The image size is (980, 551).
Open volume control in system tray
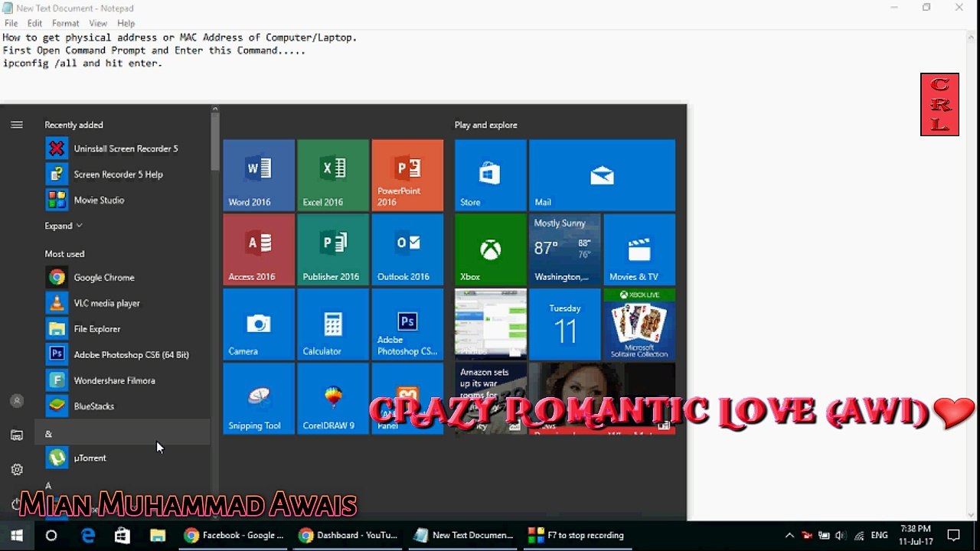(x=841, y=536)
